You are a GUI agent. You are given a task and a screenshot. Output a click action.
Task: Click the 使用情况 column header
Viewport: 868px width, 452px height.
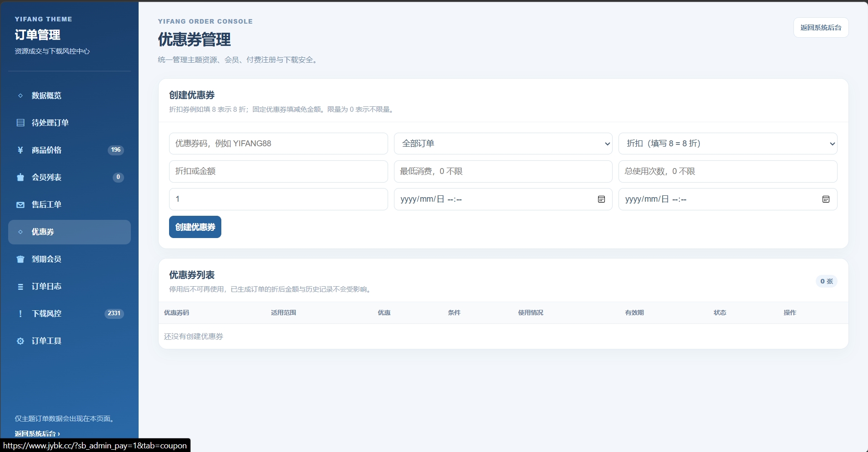click(530, 313)
